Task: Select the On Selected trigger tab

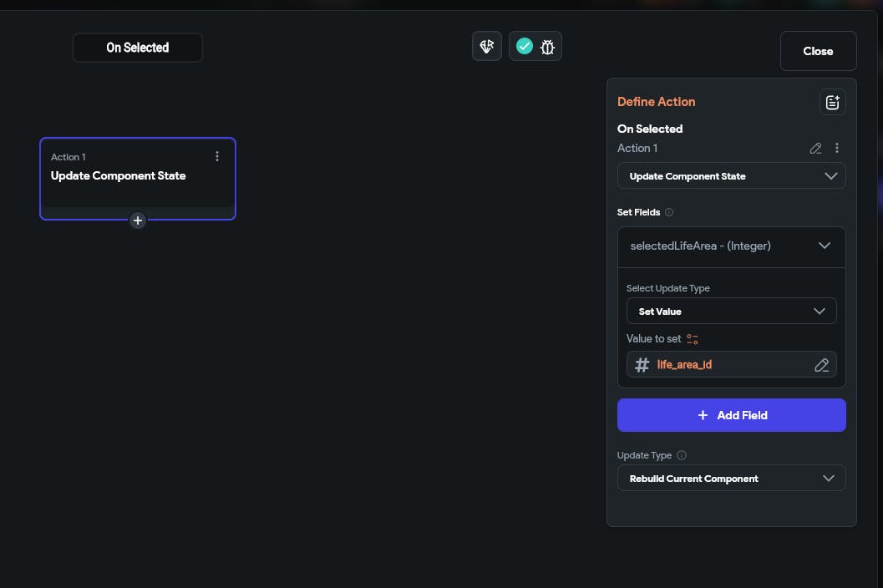Action: click(138, 48)
